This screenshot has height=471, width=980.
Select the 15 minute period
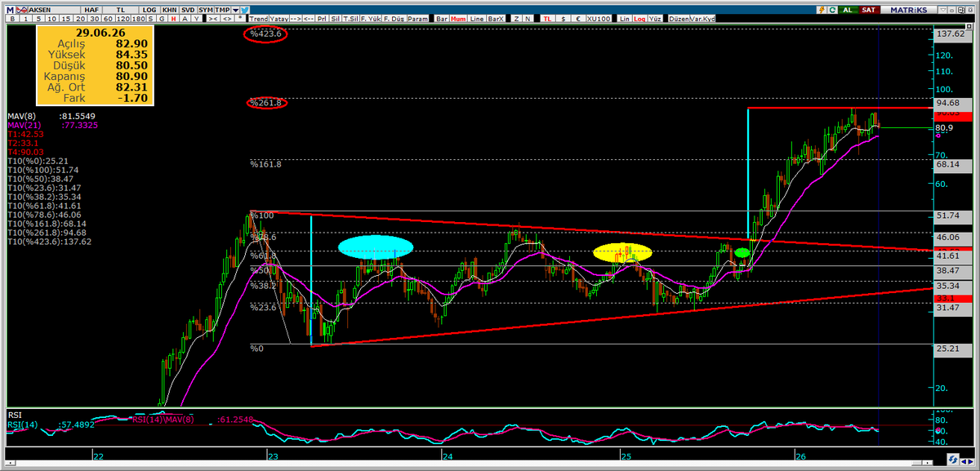pos(66,19)
